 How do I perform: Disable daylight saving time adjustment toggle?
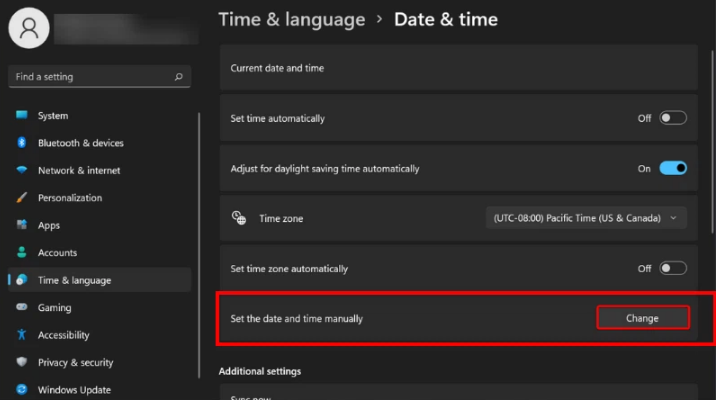tap(673, 168)
